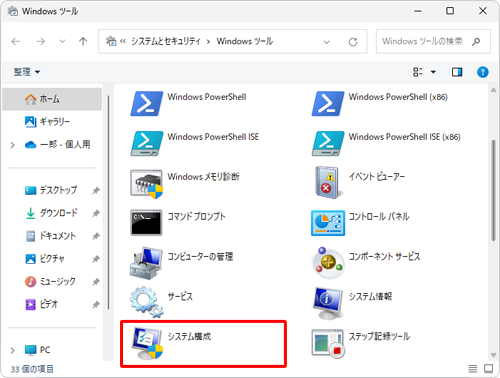Click the file list vertical scrollbar thumb

tap(493, 190)
